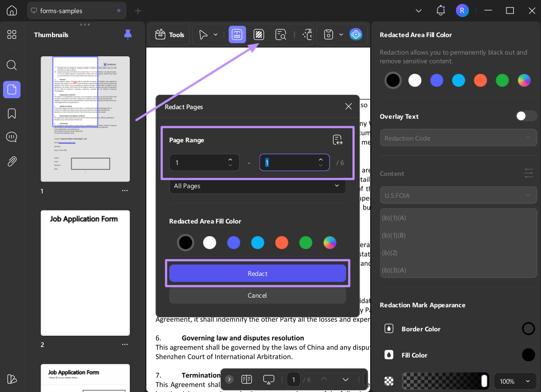Open the Search panel in the left sidebar
Screen dimensions: 541x392
point(12,65)
